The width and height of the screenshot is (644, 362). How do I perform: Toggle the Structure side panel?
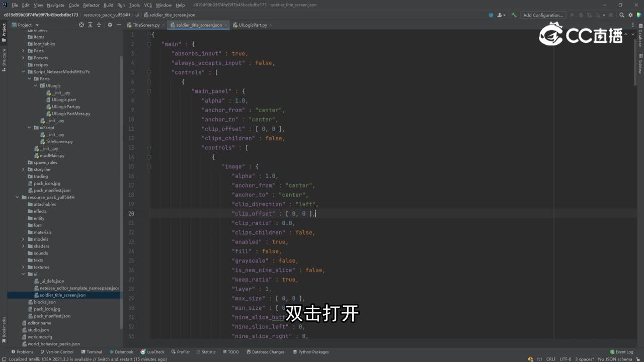pos(4,59)
